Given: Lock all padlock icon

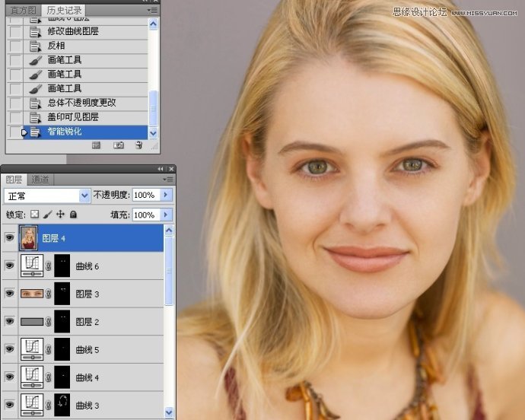Looking at the screenshot, I should (73, 214).
